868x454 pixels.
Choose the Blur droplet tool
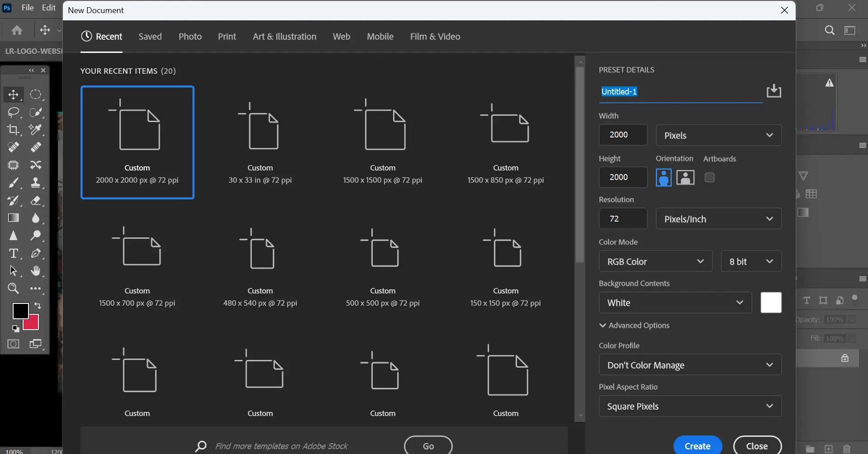coord(36,218)
